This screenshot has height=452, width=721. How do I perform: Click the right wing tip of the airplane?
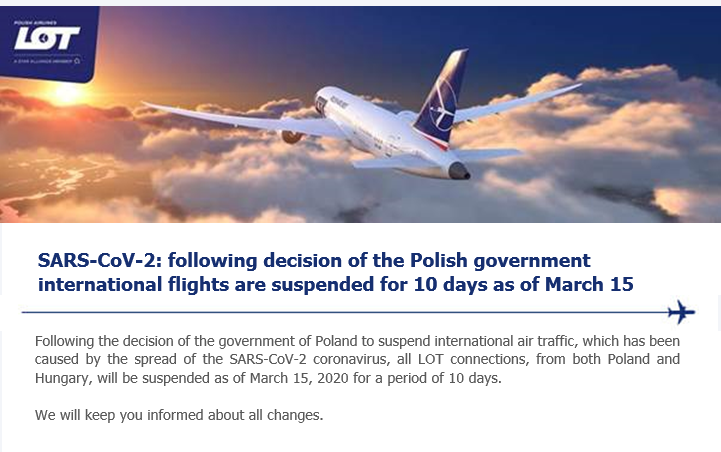pyautogui.click(x=575, y=86)
